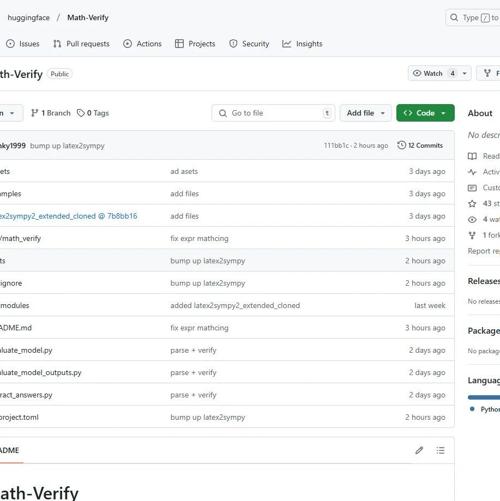
Task: Click 'fix expr mathcing' in math_verify row
Action: pos(199,238)
